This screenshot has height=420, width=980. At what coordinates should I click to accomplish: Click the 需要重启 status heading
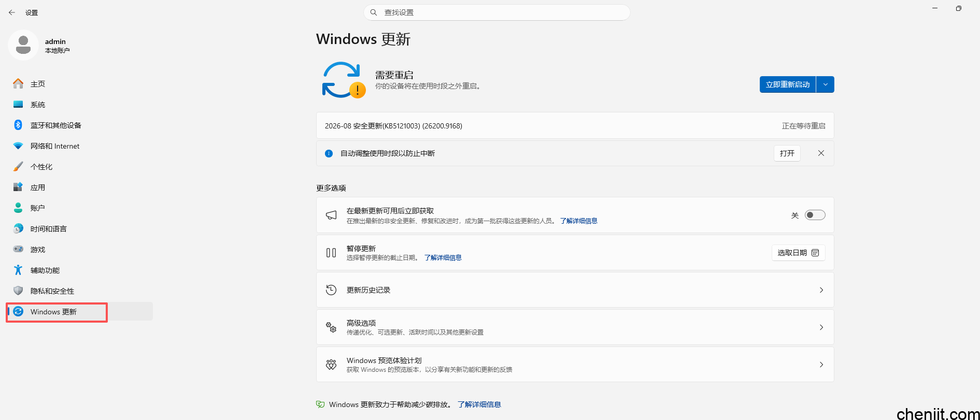(x=394, y=75)
